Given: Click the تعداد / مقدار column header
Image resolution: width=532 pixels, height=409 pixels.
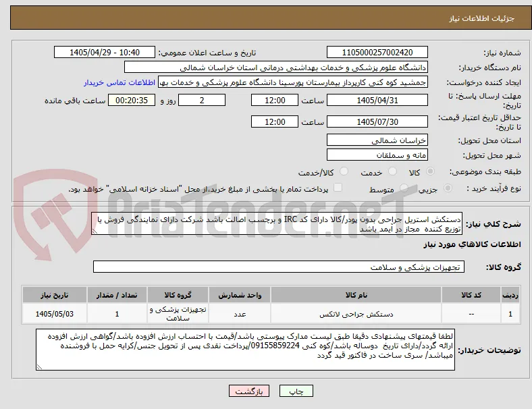Looking at the screenshot, I should [x=117, y=295].
